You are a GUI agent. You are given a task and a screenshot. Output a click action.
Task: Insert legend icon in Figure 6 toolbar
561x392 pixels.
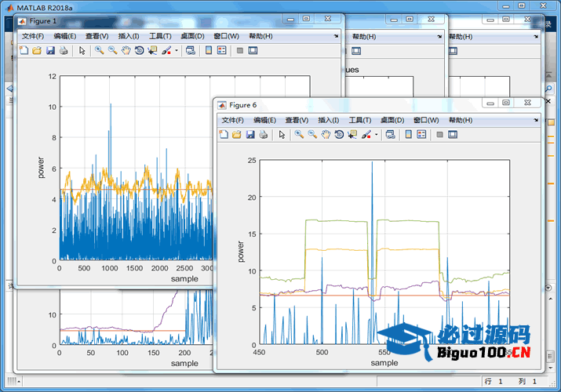coord(422,134)
